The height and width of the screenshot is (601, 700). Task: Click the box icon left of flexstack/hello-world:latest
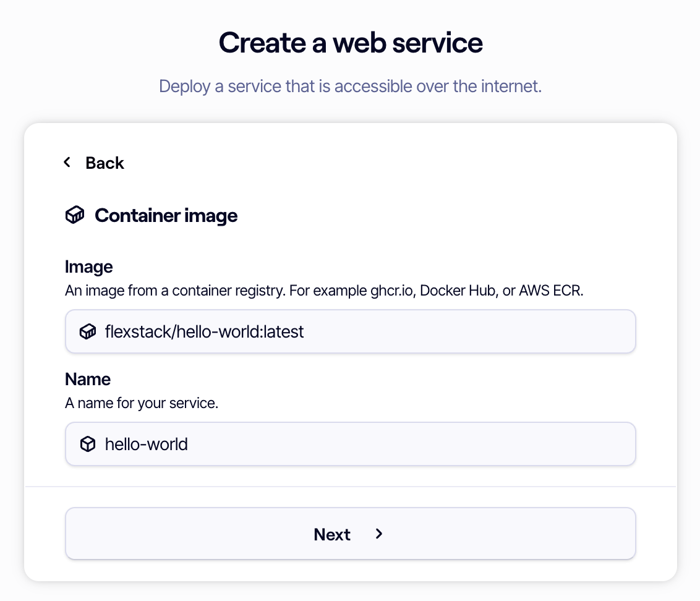tap(87, 331)
